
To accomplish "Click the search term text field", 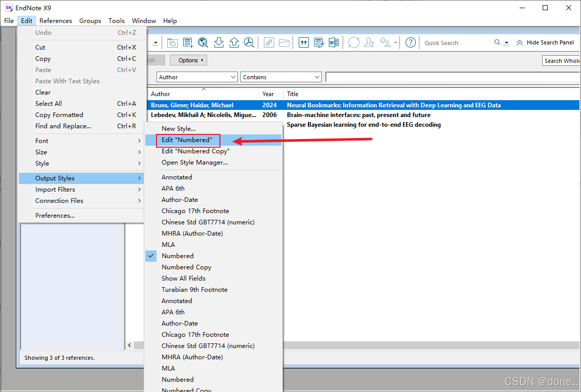I will (453, 77).
